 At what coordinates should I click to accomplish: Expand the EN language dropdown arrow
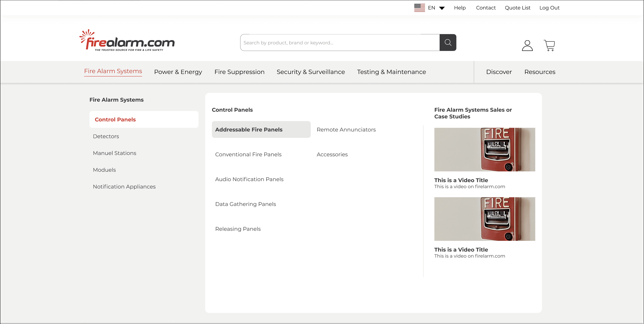442,8
